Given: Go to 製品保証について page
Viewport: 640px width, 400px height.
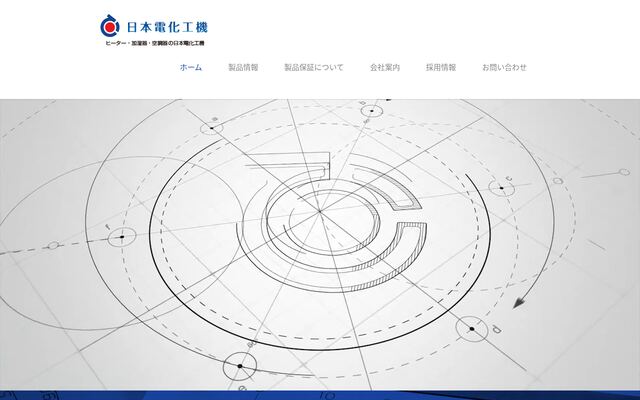Looking at the screenshot, I should click(x=314, y=67).
